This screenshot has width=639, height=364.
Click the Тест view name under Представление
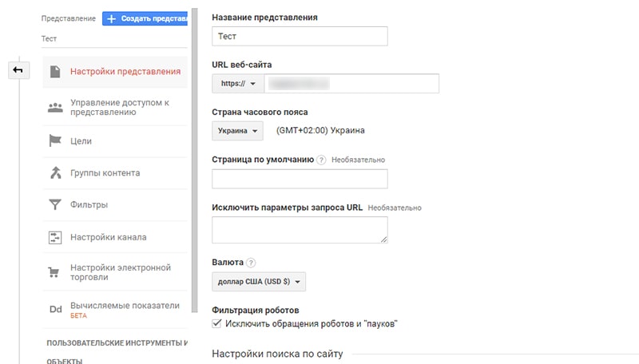click(49, 38)
